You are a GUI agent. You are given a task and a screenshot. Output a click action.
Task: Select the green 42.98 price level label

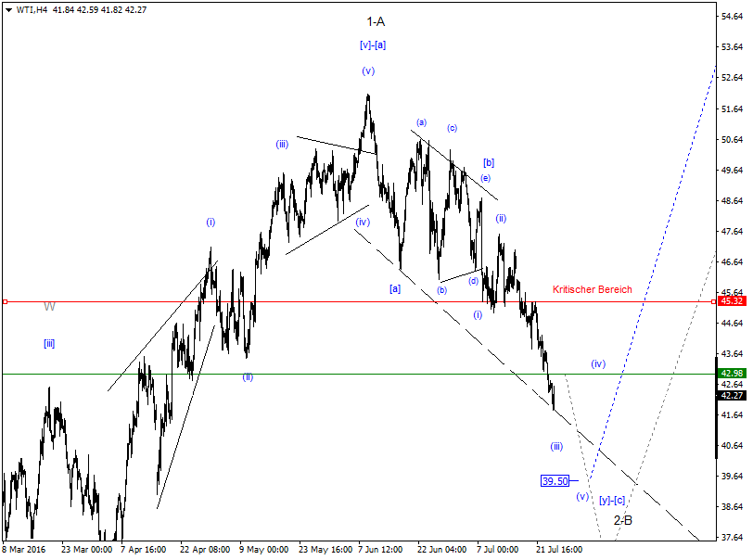coord(732,374)
